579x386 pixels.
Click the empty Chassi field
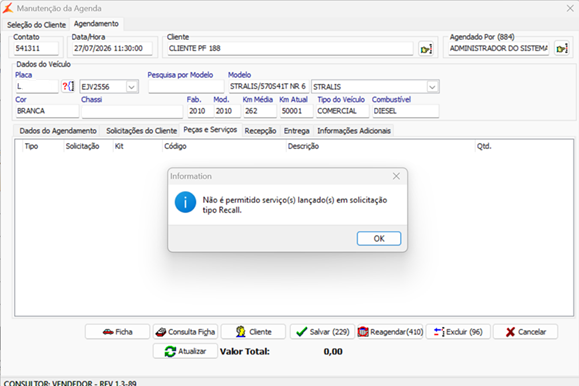coord(132,111)
